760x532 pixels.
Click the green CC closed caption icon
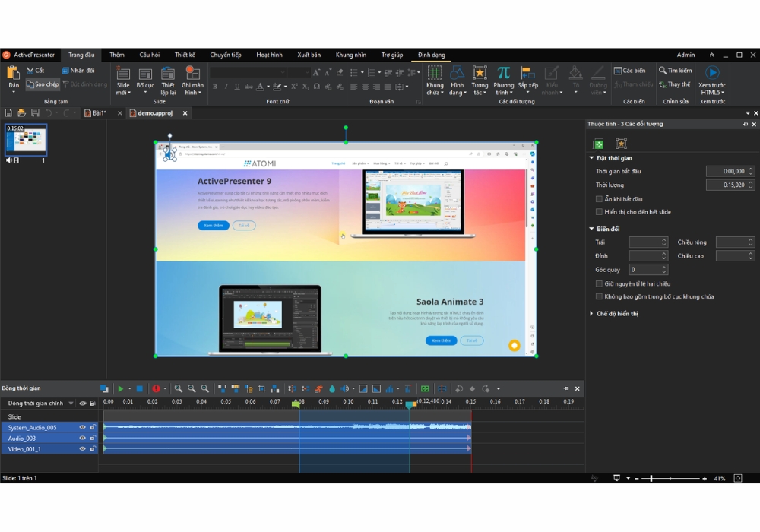(425, 388)
